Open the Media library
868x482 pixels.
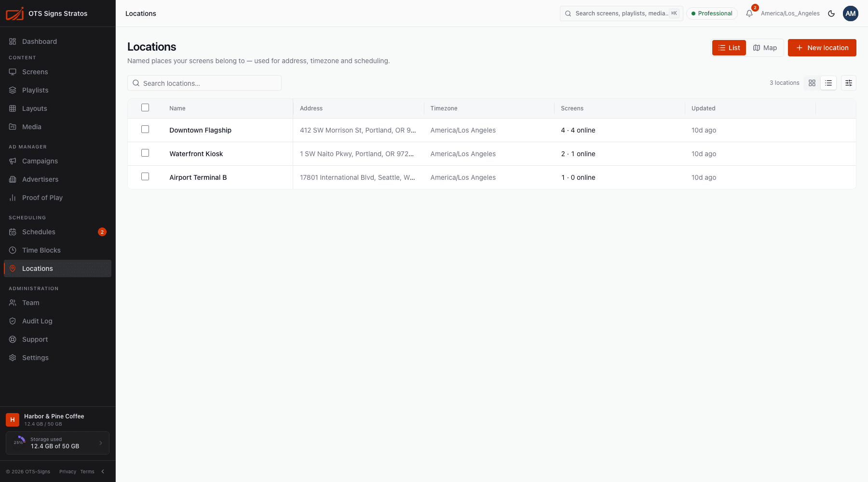tap(57, 127)
